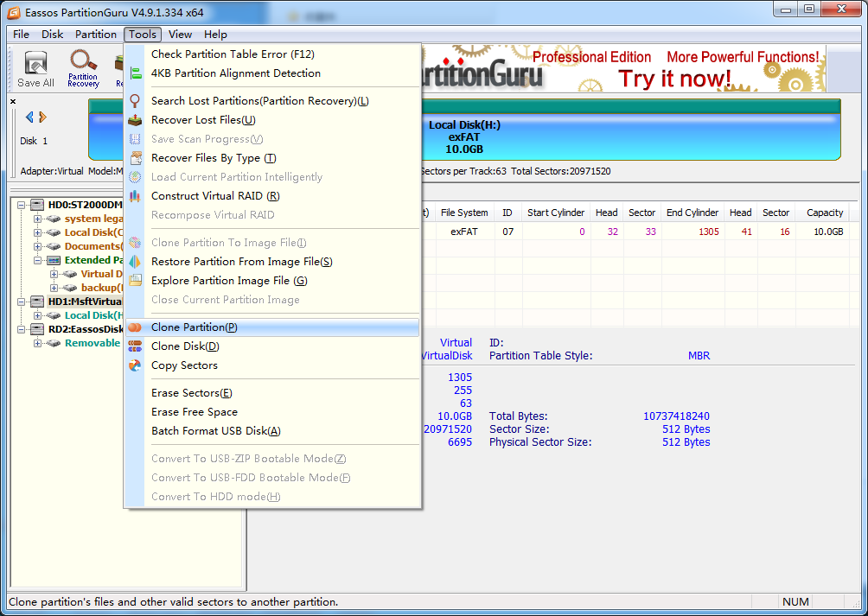This screenshot has height=616, width=868.
Task: Click the Capacity column header
Action: tap(824, 213)
